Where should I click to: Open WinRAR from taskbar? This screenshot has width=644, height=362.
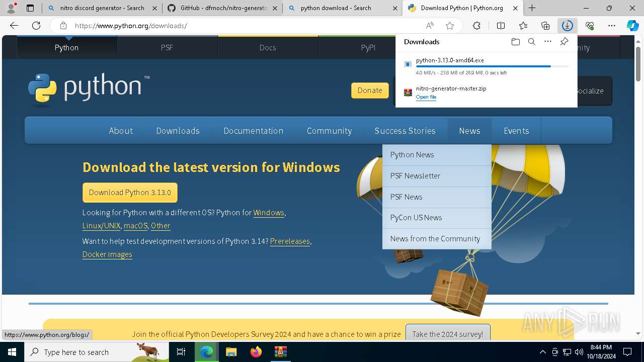(280, 352)
